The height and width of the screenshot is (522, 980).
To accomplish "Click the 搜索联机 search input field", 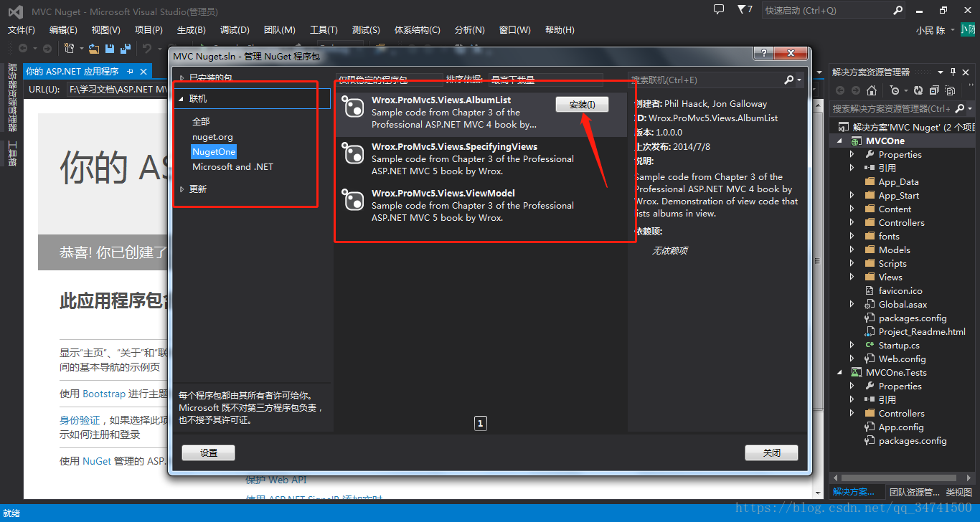I will pos(705,80).
